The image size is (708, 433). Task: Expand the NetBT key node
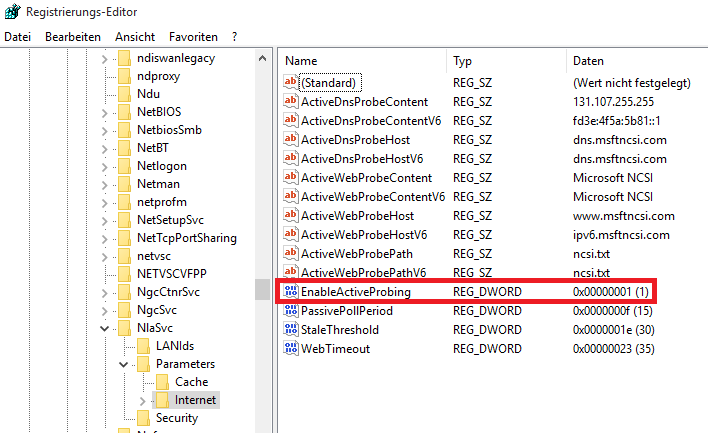tap(104, 148)
